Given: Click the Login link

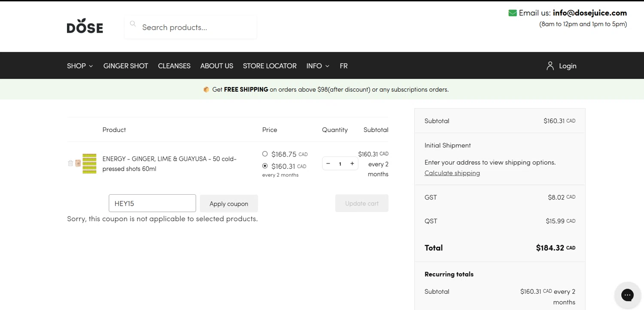Looking at the screenshot, I should coord(568,66).
